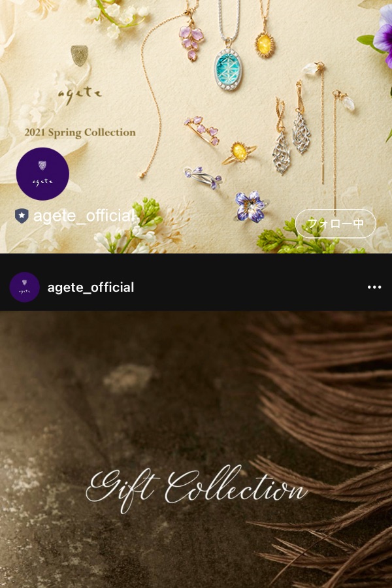
Task: Click the verified shield star badge
Action: pyautogui.click(x=22, y=216)
